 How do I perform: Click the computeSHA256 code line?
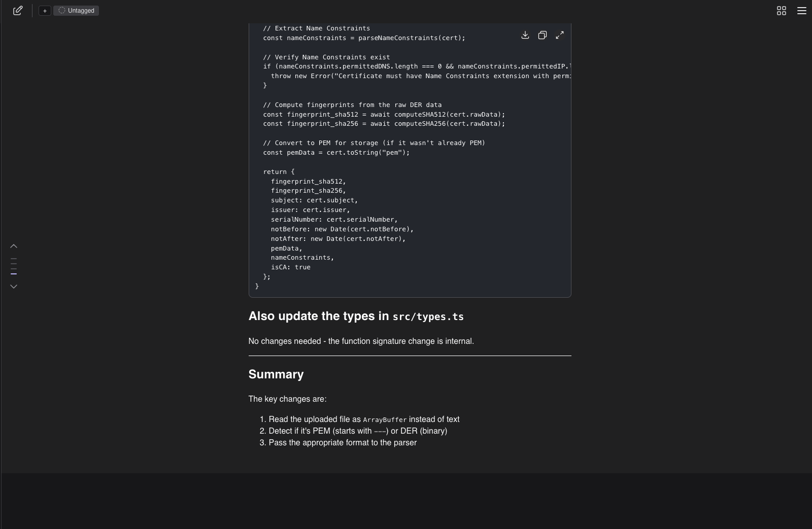point(384,124)
